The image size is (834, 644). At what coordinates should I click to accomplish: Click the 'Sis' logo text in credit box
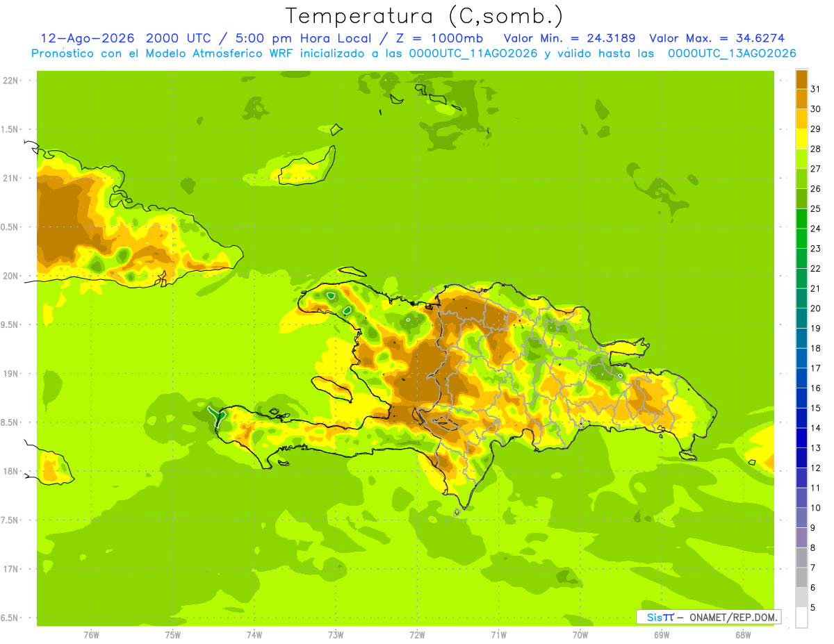click(x=654, y=617)
